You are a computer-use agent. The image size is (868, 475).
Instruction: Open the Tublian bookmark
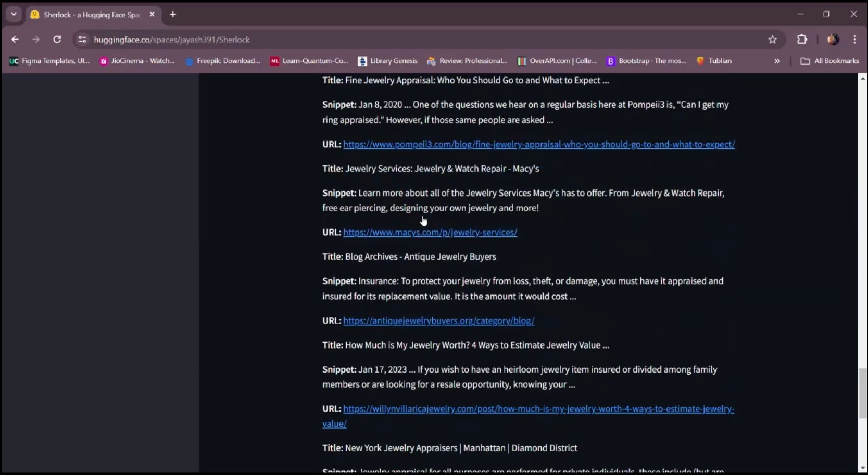click(x=714, y=61)
